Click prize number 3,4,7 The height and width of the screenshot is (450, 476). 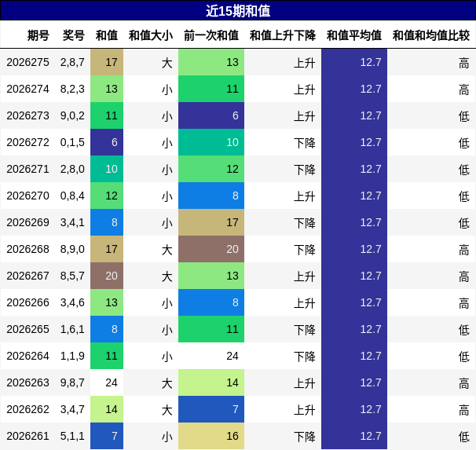(x=72, y=409)
